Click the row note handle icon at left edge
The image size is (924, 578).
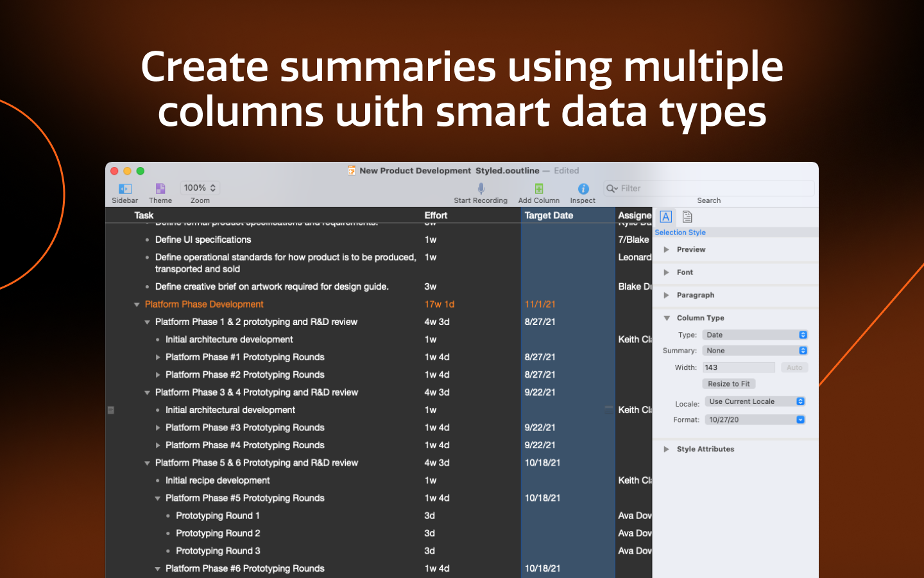point(111,410)
